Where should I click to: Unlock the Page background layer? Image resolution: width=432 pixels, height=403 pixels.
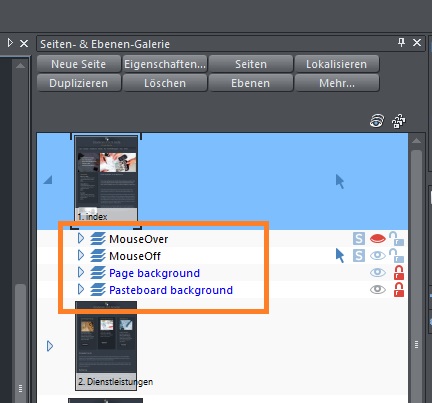399,273
